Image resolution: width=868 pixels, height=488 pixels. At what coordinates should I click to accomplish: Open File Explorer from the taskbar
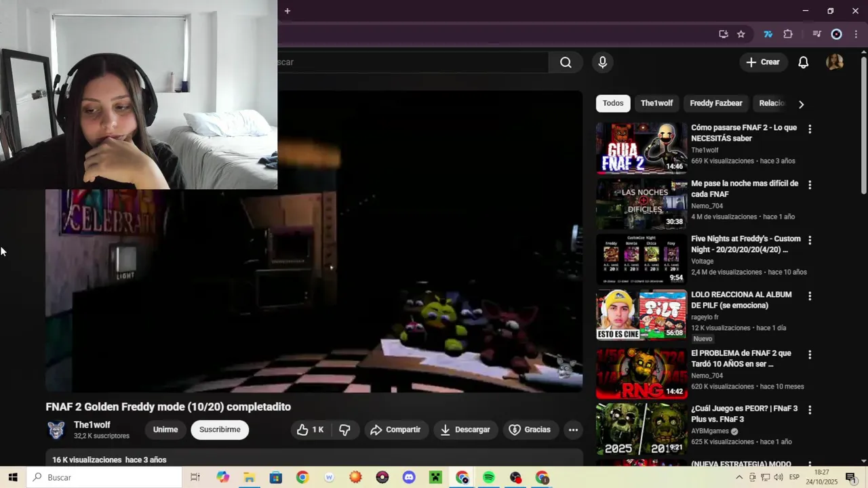point(249,477)
